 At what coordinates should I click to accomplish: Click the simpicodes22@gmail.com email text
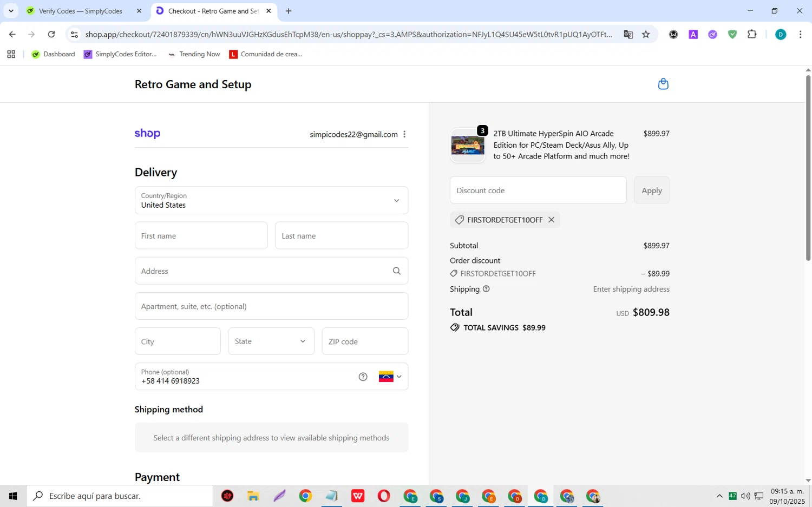click(353, 134)
